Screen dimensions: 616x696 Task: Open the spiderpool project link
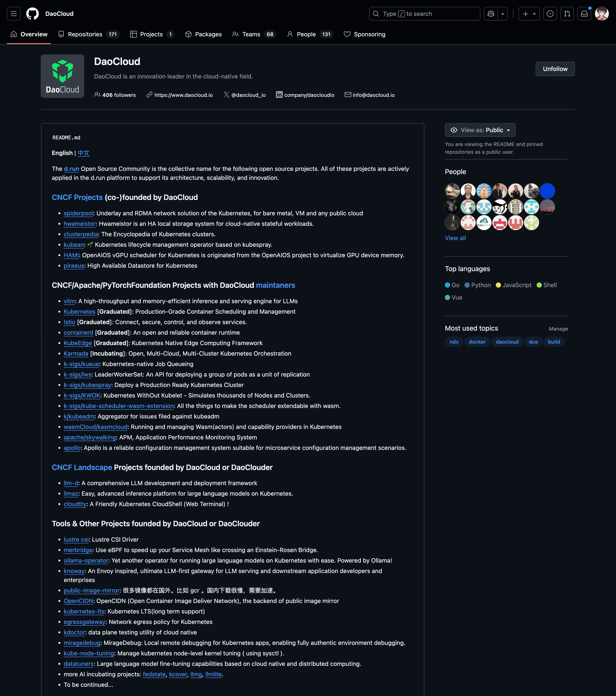tap(78, 213)
